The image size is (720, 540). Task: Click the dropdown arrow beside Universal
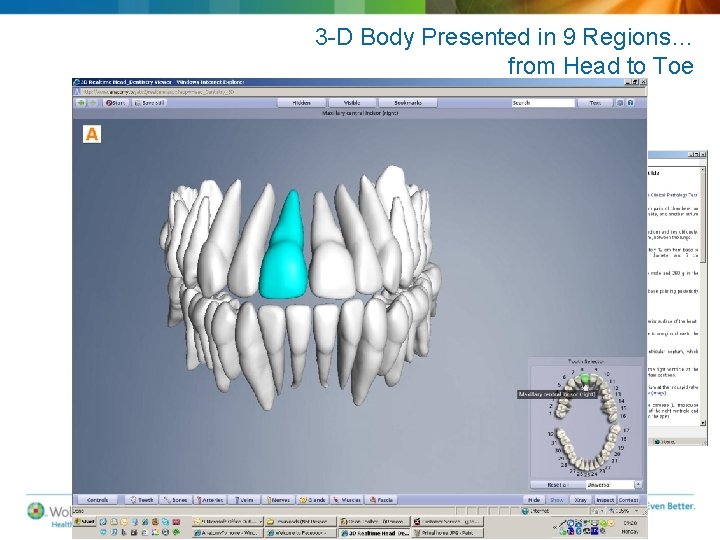pyautogui.click(x=638, y=485)
